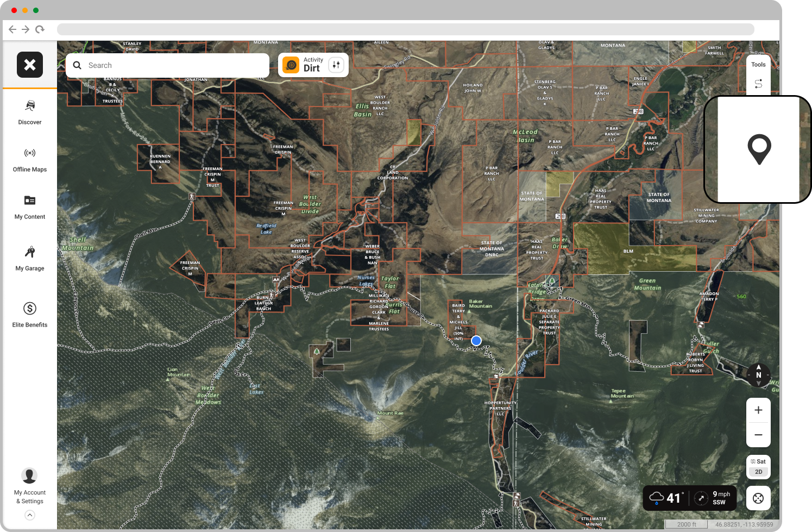Click the campground icon near Natural Bridge
Screen dimensions: 812x532
pos(552,281)
